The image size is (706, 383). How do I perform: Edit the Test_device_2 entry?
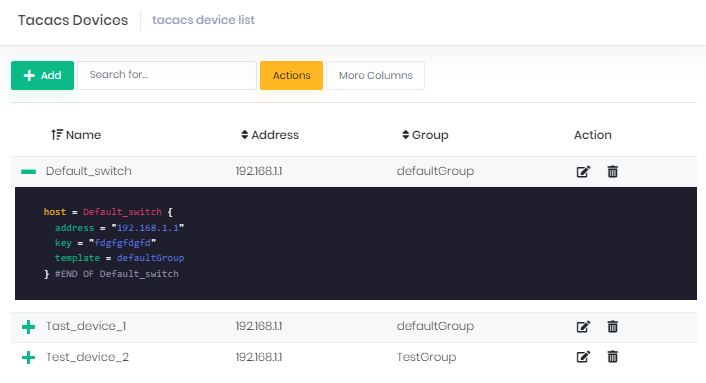[583, 357]
